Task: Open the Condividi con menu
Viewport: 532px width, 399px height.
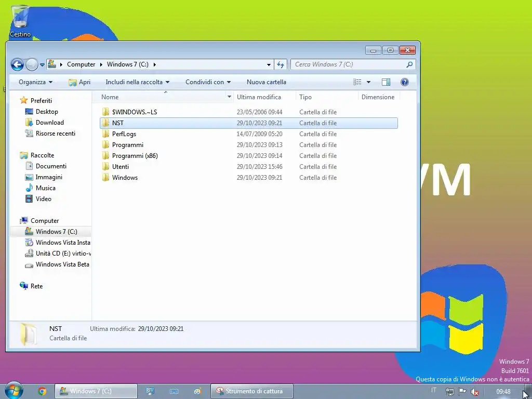Action: coord(208,82)
